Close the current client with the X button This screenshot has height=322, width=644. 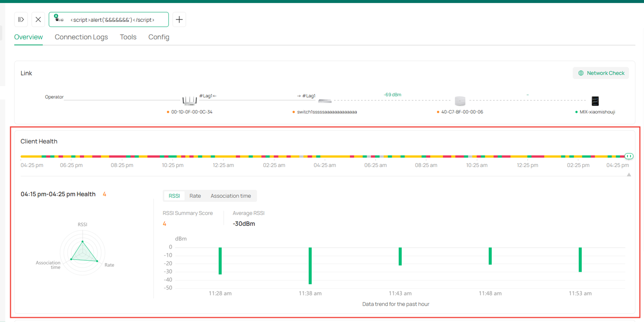coord(38,19)
